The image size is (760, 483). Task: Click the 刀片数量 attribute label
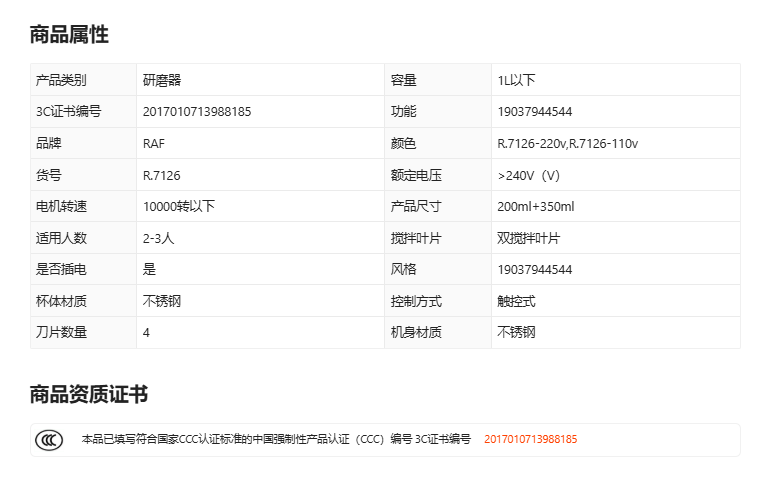point(61,333)
